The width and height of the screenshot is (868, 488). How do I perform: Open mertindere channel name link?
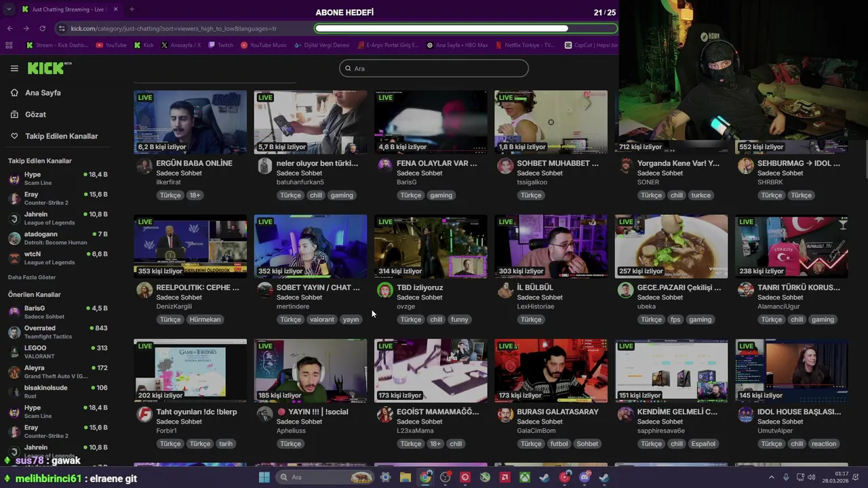tap(293, 306)
